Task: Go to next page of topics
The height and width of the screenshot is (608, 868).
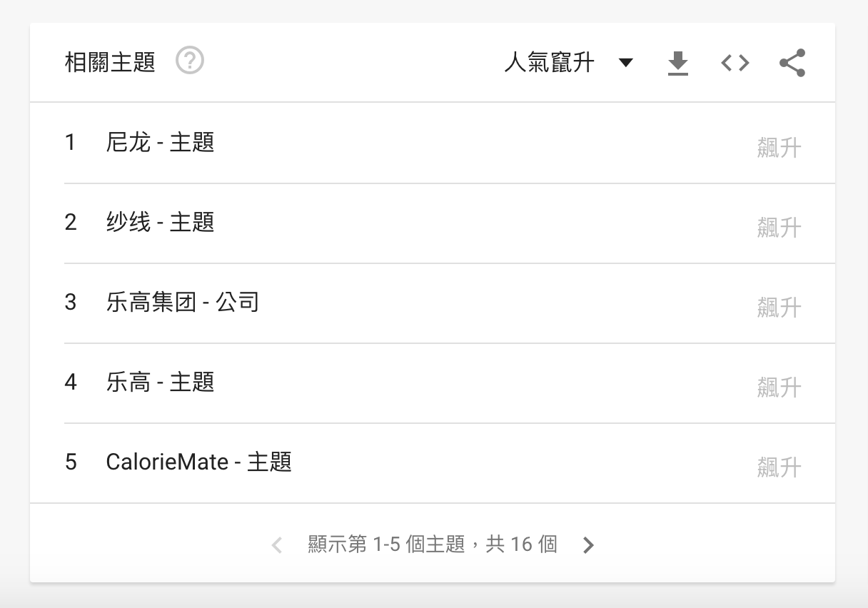Action: pyautogui.click(x=588, y=545)
